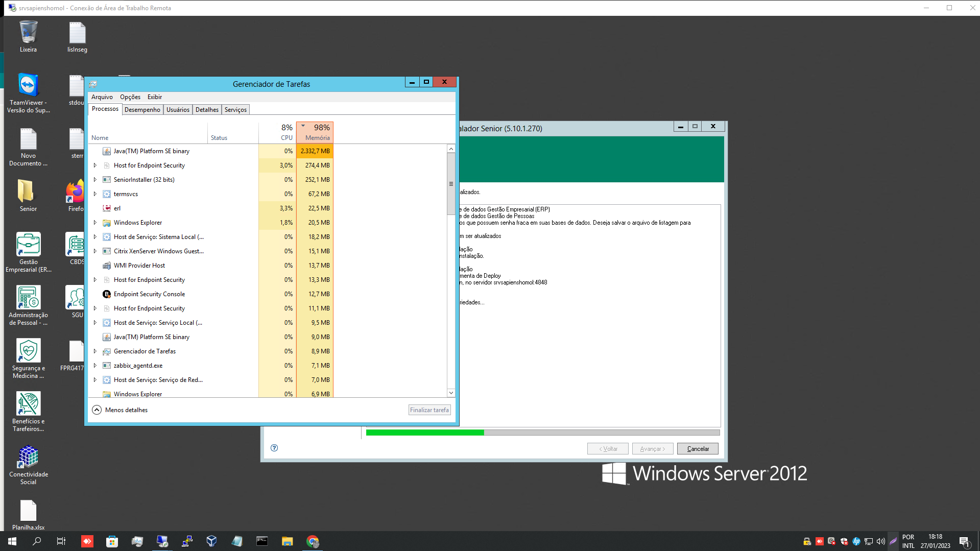Click Voltar button in installer
This screenshot has width=980, height=551.
pyautogui.click(x=608, y=449)
